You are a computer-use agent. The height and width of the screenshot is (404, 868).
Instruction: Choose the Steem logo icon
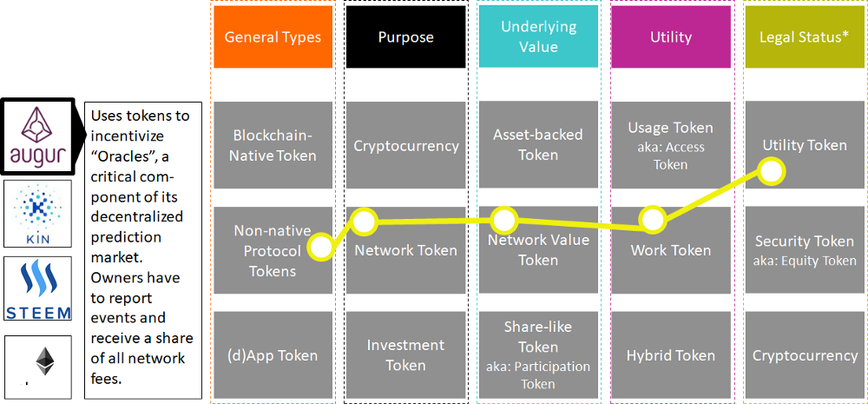[39, 289]
